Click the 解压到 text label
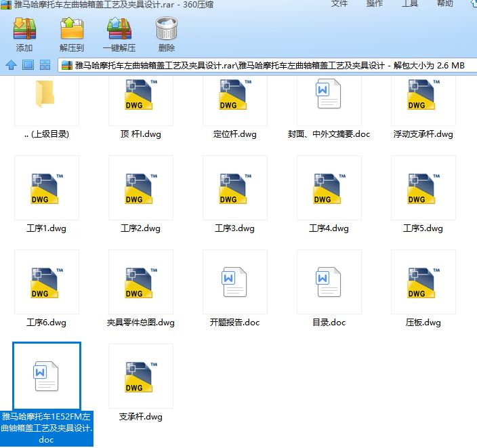Viewport: 477px width, 448px height. tap(72, 48)
